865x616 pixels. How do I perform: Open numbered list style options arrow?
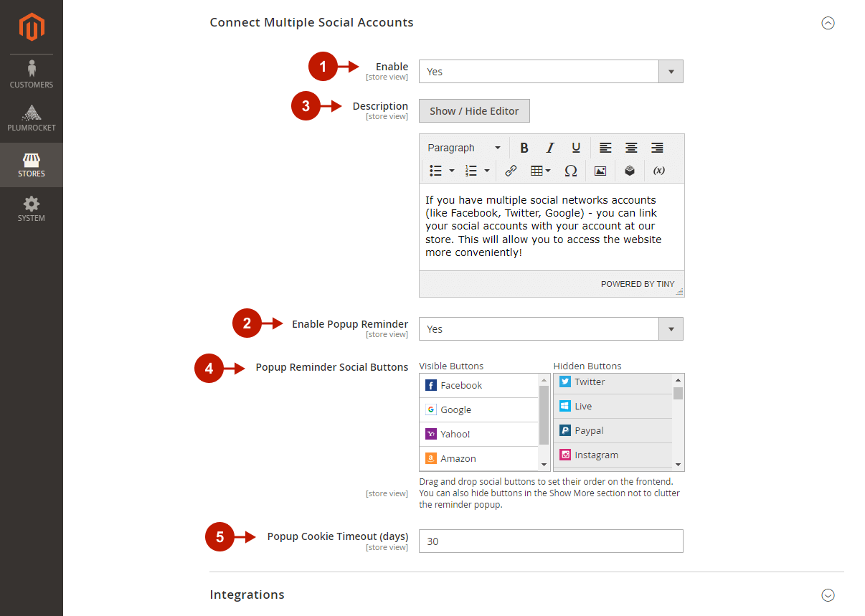[x=487, y=171]
